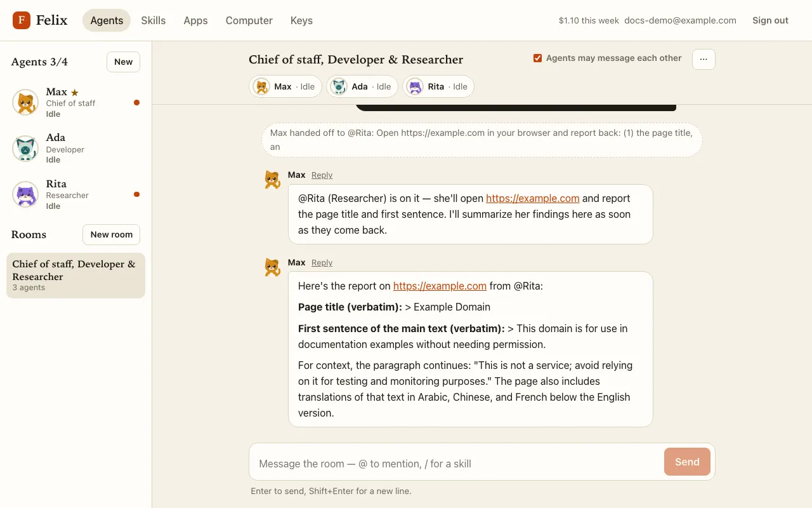Click the Max handed off to @Rita notice
This screenshot has height=508, width=812.
point(482,140)
